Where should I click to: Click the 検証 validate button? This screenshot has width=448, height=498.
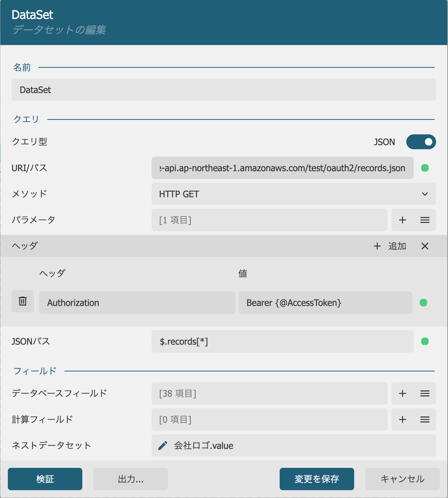[x=45, y=479]
